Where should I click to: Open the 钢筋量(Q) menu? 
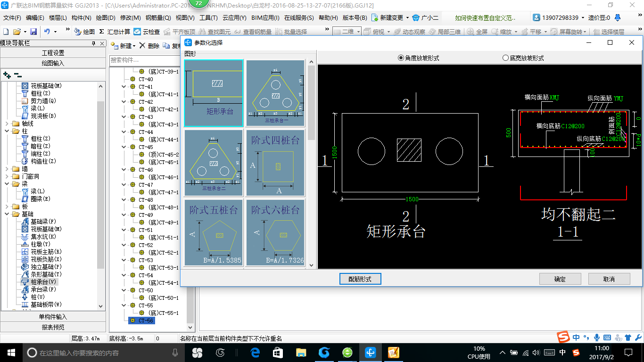[158, 17]
